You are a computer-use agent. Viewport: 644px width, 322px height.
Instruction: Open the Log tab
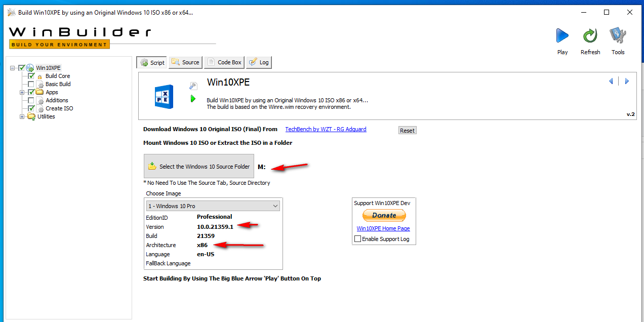click(259, 62)
